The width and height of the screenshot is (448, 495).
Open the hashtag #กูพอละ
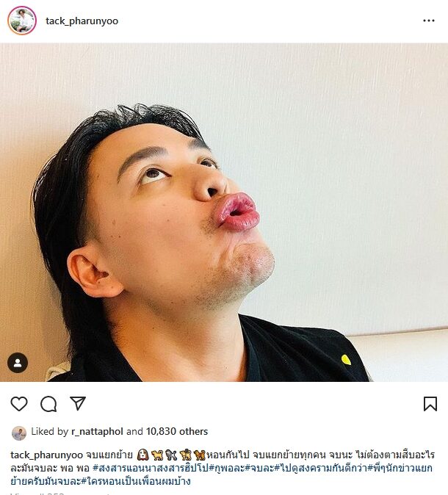(x=227, y=468)
